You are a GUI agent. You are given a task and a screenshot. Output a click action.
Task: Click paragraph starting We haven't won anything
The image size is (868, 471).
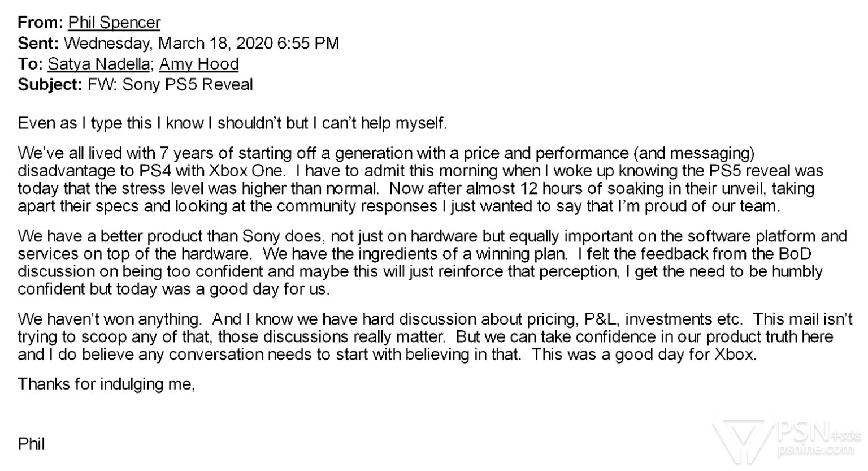point(435,337)
